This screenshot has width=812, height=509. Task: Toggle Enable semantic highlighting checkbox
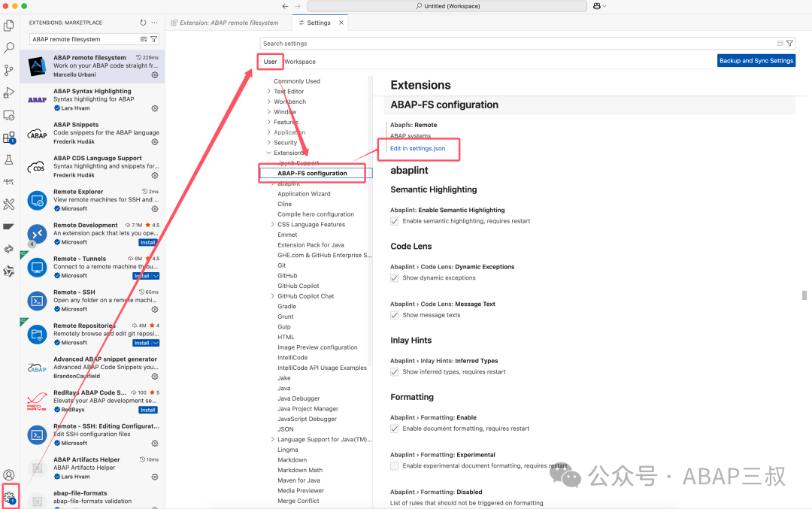[x=395, y=221]
